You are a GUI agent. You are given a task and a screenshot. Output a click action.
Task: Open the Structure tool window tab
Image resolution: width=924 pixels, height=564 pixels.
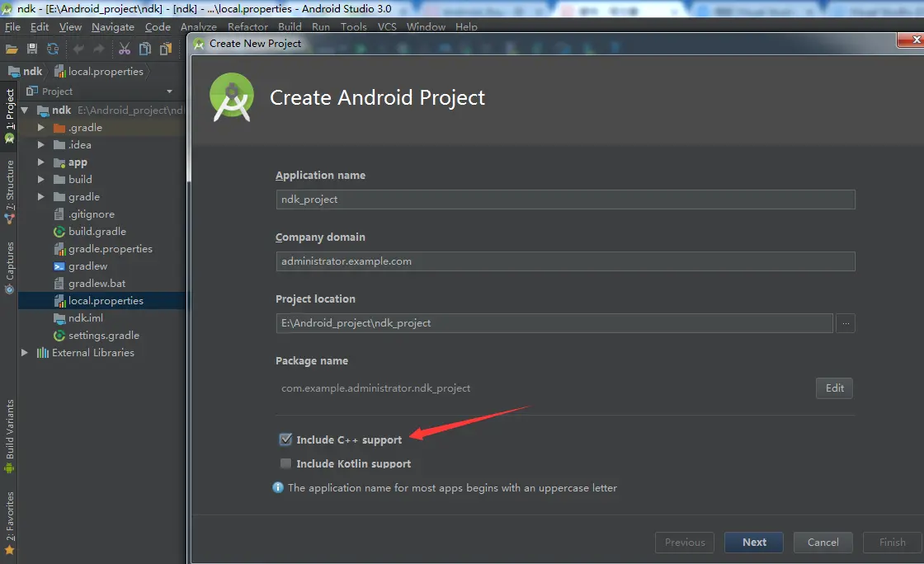coord(9,191)
